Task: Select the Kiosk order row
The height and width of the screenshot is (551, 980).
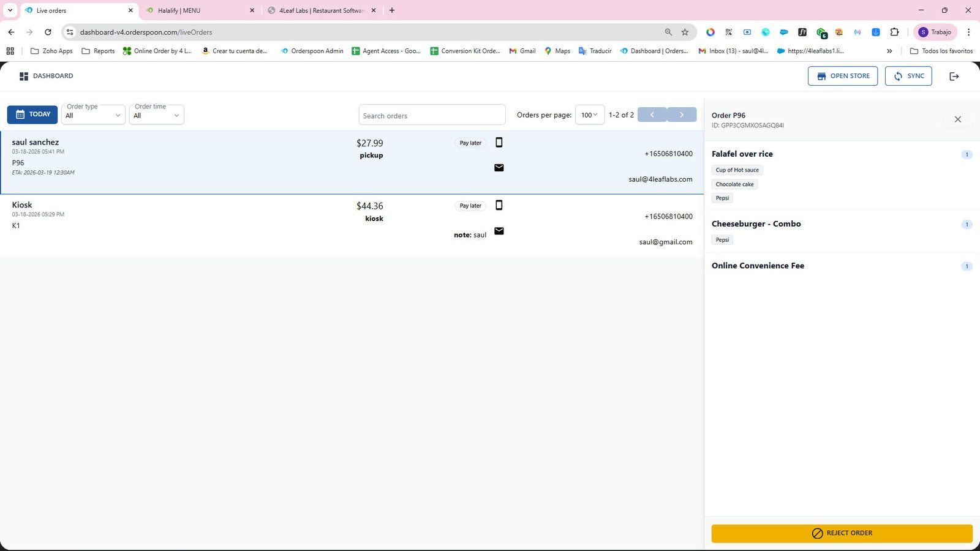Action: click(x=352, y=225)
